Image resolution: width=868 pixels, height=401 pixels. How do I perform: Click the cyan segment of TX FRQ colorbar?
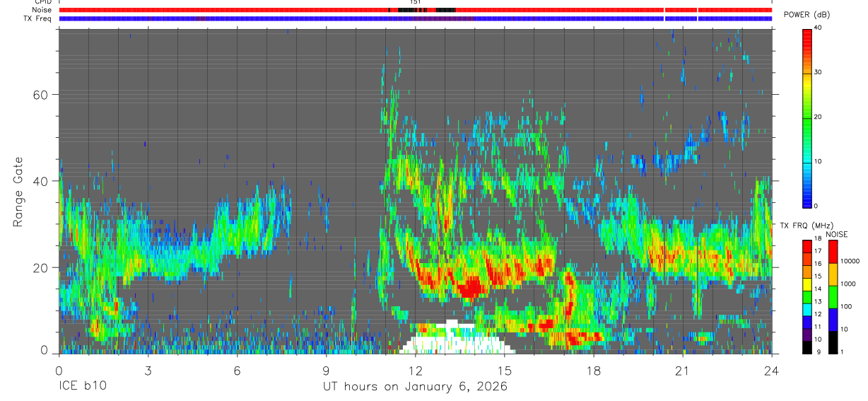coord(807,310)
